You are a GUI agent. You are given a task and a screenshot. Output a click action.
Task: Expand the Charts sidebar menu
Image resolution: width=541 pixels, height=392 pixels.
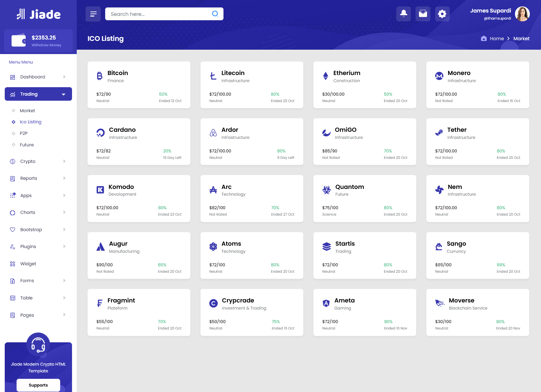pos(38,213)
